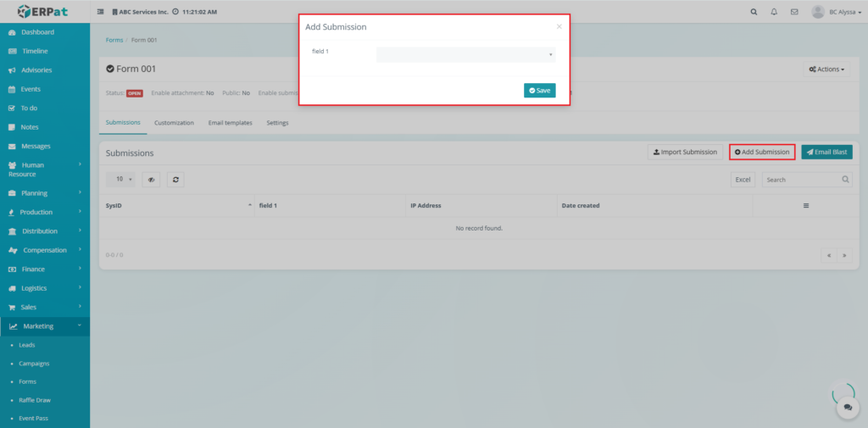The width and height of the screenshot is (868, 428).
Task: Go to previous page arrow
Action: [x=829, y=256]
